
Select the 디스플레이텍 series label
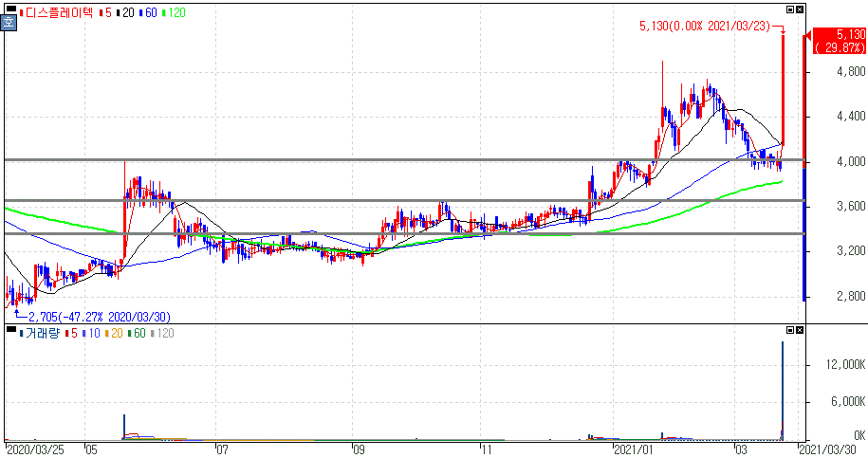(x=57, y=12)
